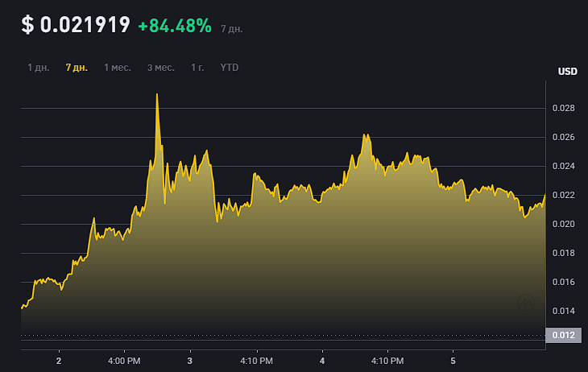588x372 pixels.
Task: Select the 7 дн. time range tab
Action: tap(77, 68)
